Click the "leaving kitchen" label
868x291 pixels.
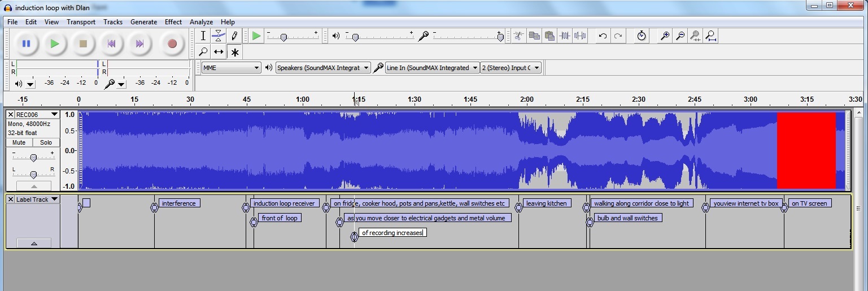[547, 203]
